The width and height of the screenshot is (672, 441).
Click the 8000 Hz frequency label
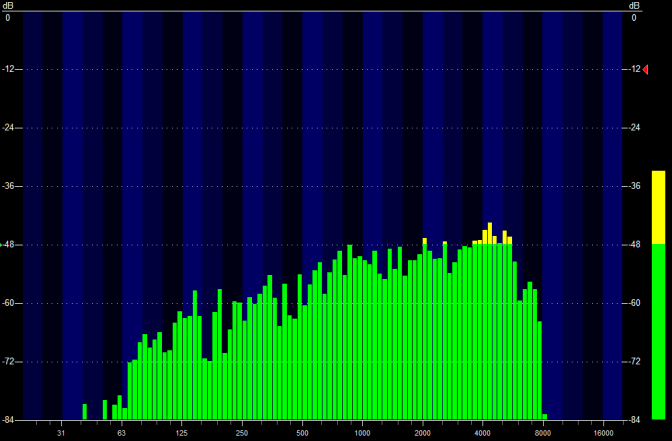point(543,433)
